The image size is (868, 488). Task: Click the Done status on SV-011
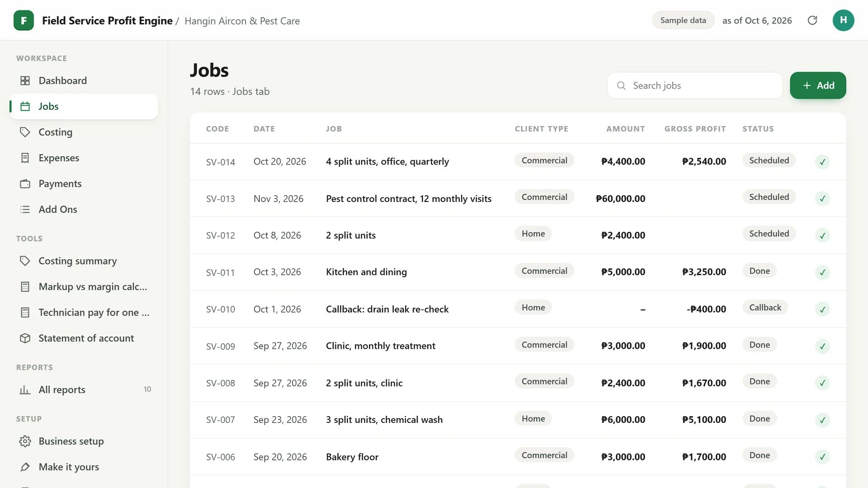pyautogui.click(x=759, y=271)
